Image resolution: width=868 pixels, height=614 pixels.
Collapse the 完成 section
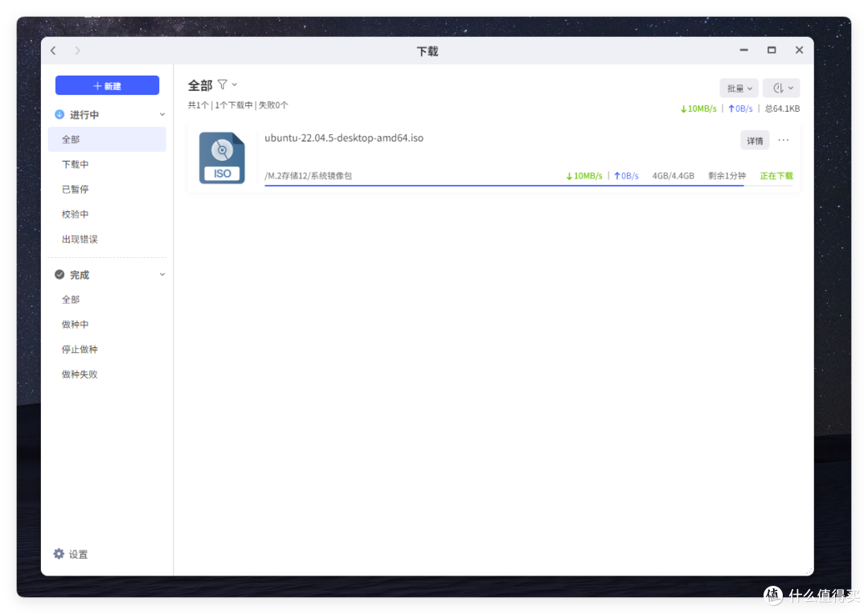click(162, 274)
